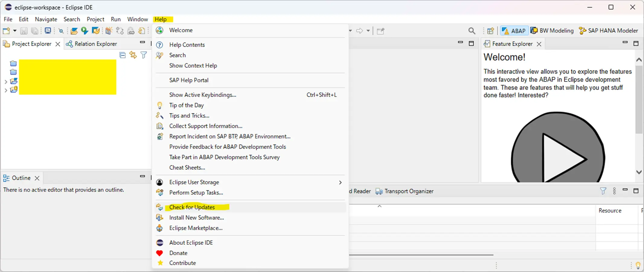Click the pin editor toolbar icon
The height and width of the screenshot is (272, 644).
pos(380,31)
